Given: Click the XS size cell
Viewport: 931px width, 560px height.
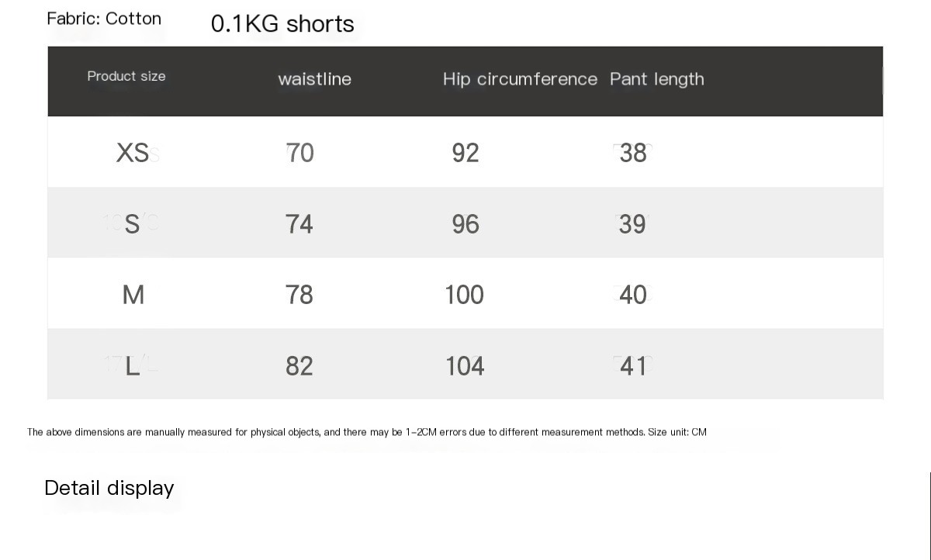Looking at the screenshot, I should coord(133,153).
